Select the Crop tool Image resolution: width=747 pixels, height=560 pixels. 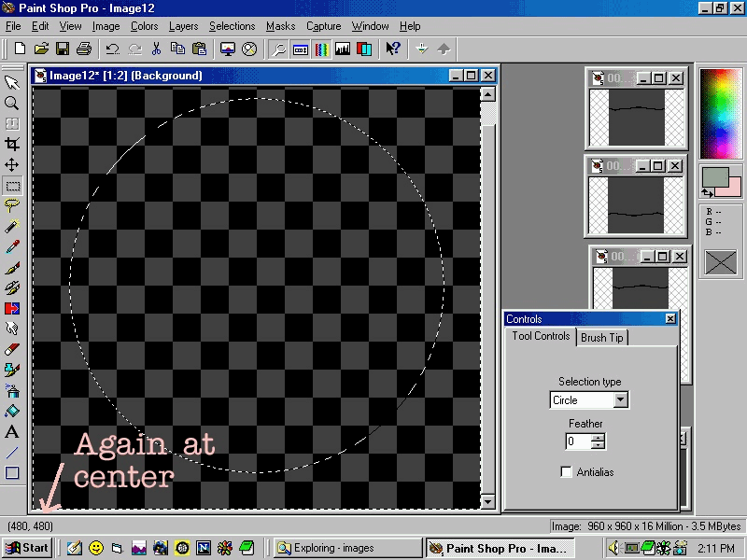pyautogui.click(x=12, y=144)
